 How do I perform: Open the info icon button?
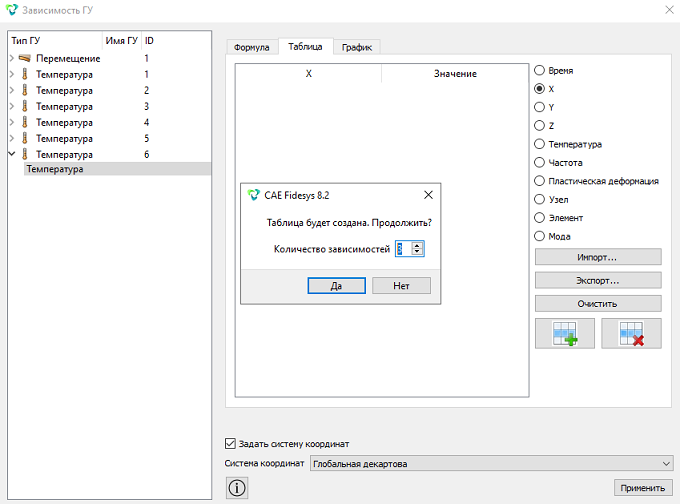point(237,488)
